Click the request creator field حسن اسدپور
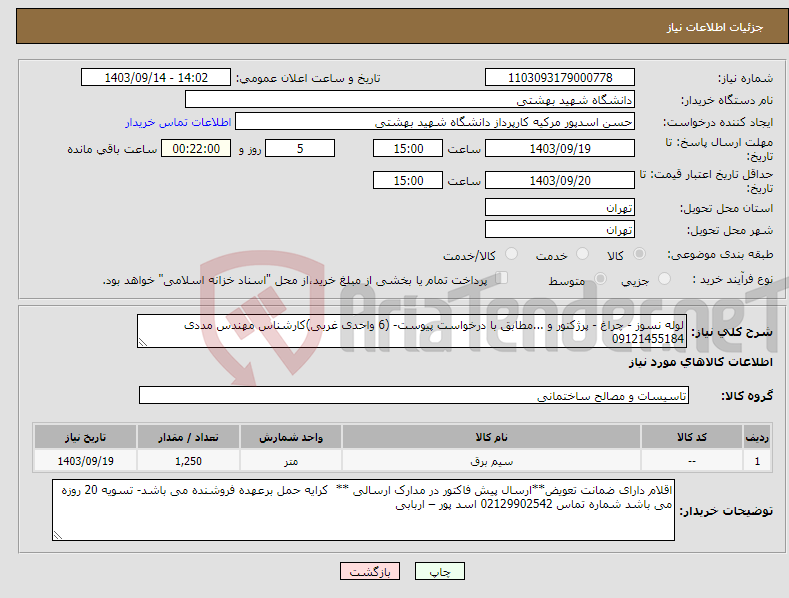This screenshot has width=789, height=598. click(435, 122)
